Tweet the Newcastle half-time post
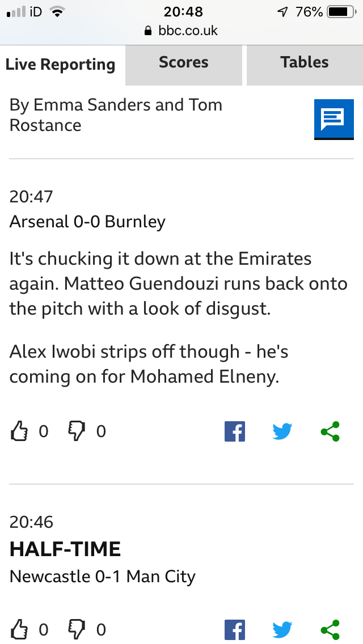Viewport: 363px width, 644px height. (x=282, y=630)
